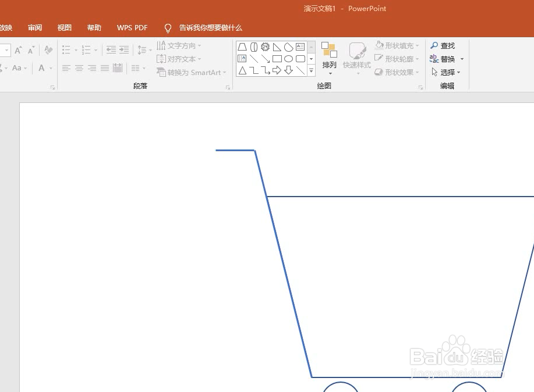Select the elbow arrow connector shape

(x=266, y=70)
